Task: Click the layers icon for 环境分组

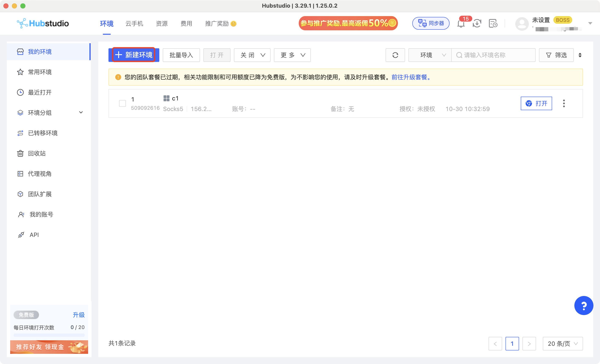Action: (x=20, y=113)
